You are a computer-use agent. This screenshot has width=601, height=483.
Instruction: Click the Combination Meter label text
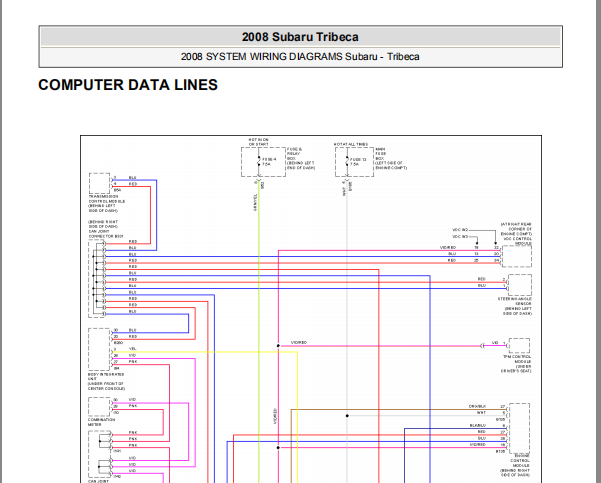[102, 422]
